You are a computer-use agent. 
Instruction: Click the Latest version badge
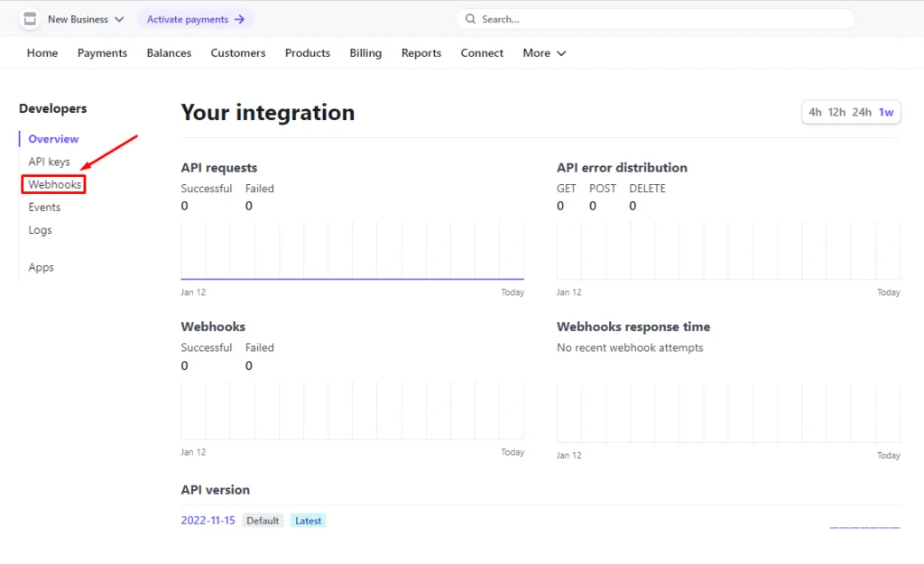[x=309, y=521]
